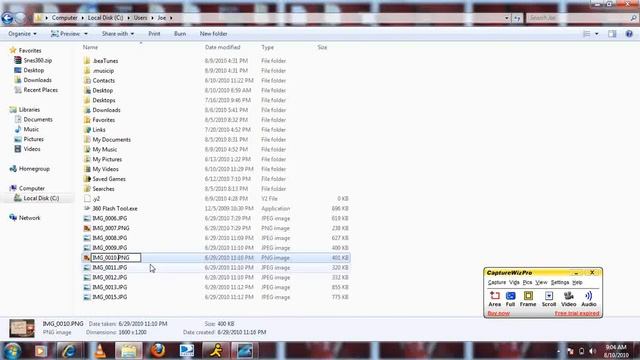Image resolution: width=640 pixels, height=360 pixels.
Task: Refresh the address bar location
Action: (x=517, y=18)
